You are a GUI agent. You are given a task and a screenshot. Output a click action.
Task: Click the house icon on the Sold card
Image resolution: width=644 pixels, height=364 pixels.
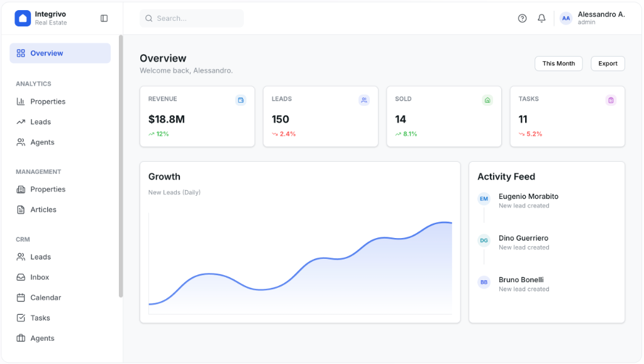coord(487,100)
